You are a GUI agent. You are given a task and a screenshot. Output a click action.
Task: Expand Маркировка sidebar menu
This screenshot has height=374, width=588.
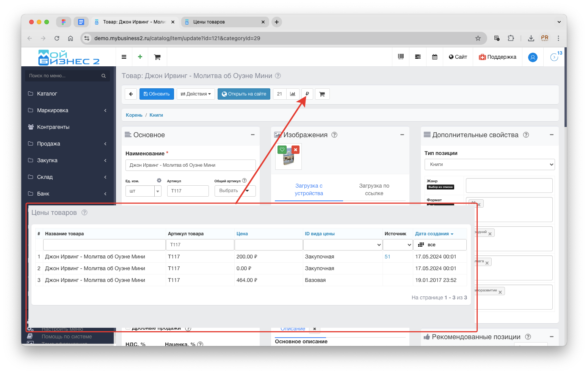(67, 110)
